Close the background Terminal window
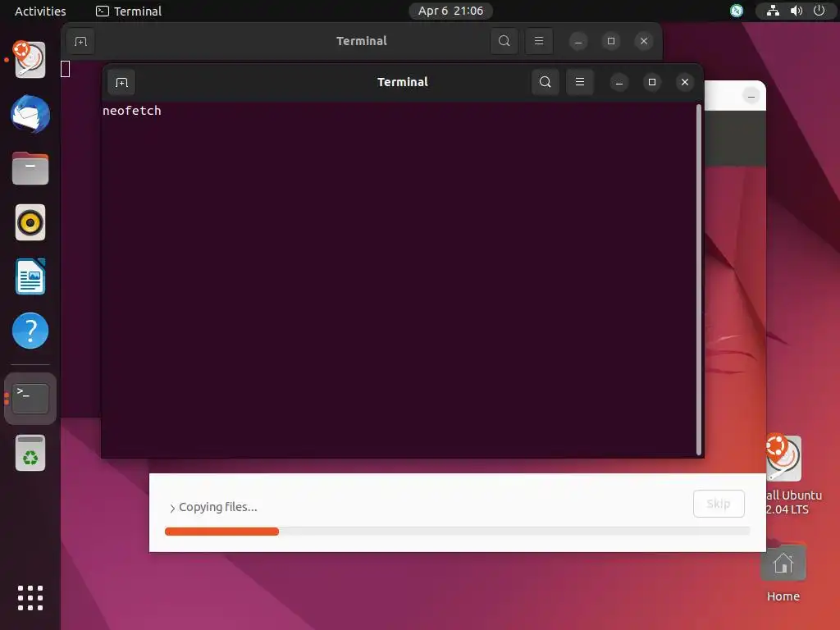 [644, 41]
